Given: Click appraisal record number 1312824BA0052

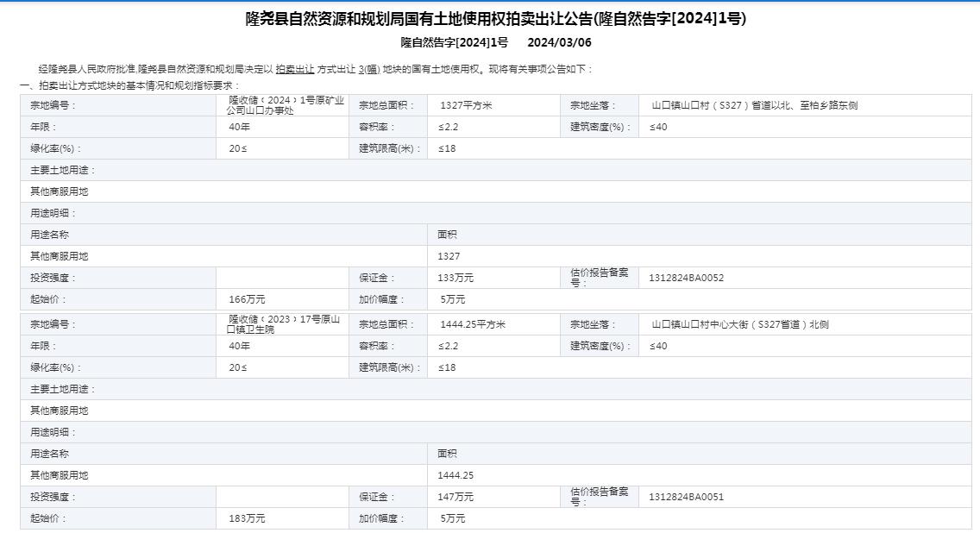Looking at the screenshot, I should tap(687, 278).
